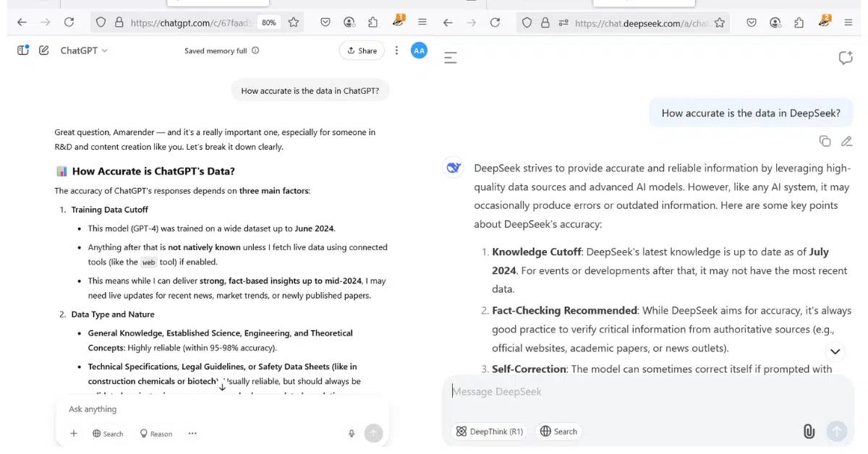Reload the DeepSeek browser page
Viewport: 868px width, 454px height.
pos(495,22)
